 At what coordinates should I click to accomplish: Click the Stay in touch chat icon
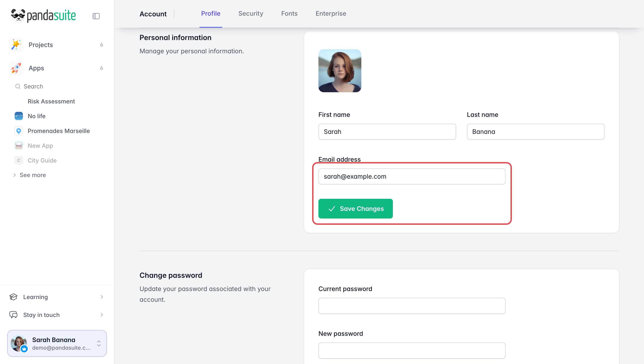point(13,315)
